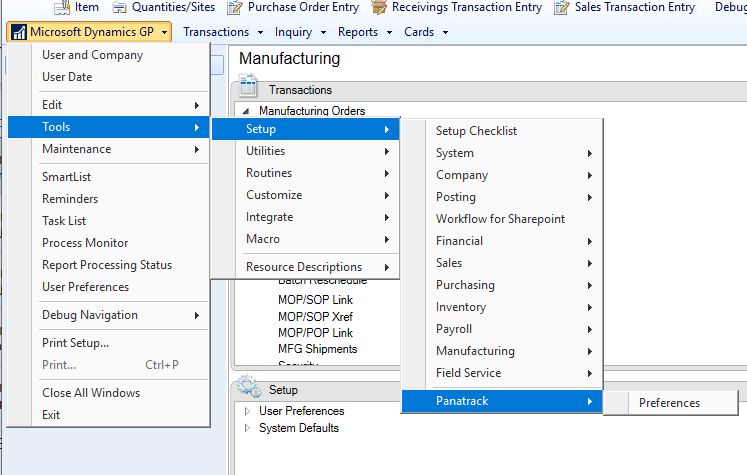Viewport: 747px width, 475px height.
Task: Select the Setup submenu under Tools
Action: (305, 129)
